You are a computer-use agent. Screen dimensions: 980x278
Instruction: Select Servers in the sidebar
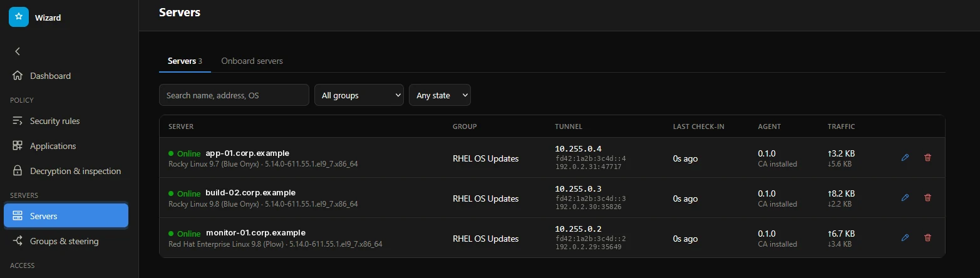pyautogui.click(x=66, y=216)
